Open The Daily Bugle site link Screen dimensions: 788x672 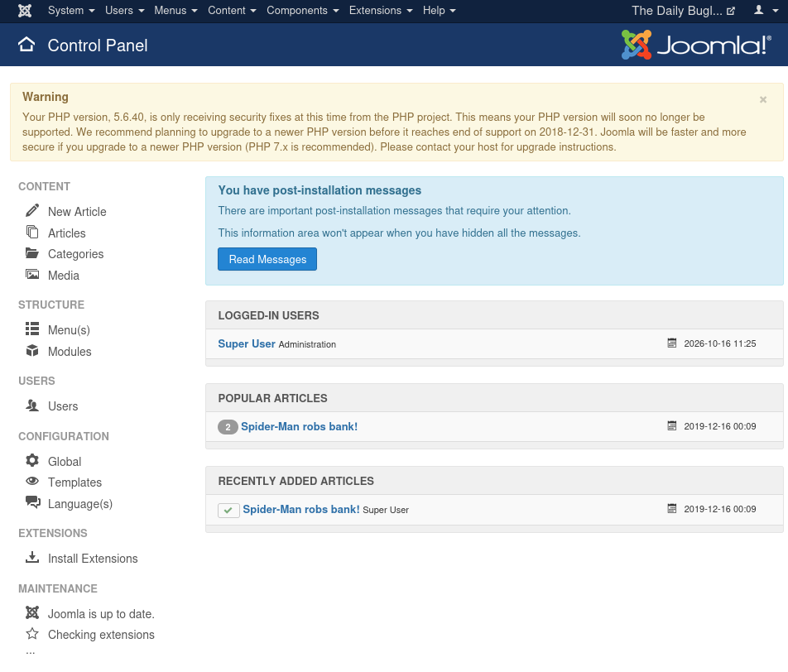683,11
